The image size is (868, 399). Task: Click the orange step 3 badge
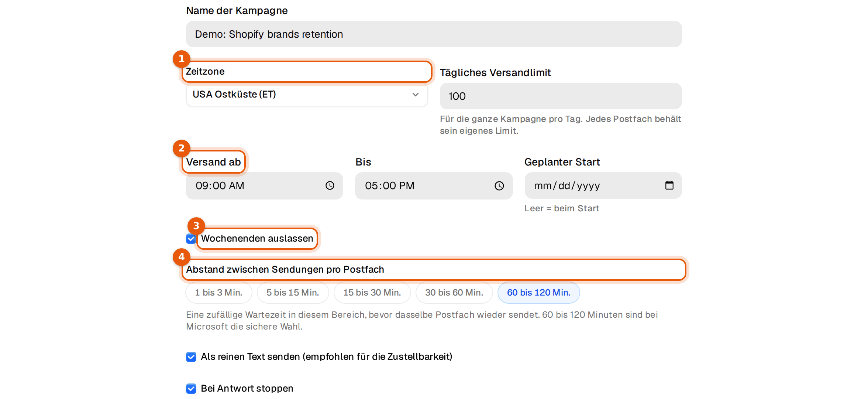coord(196,226)
